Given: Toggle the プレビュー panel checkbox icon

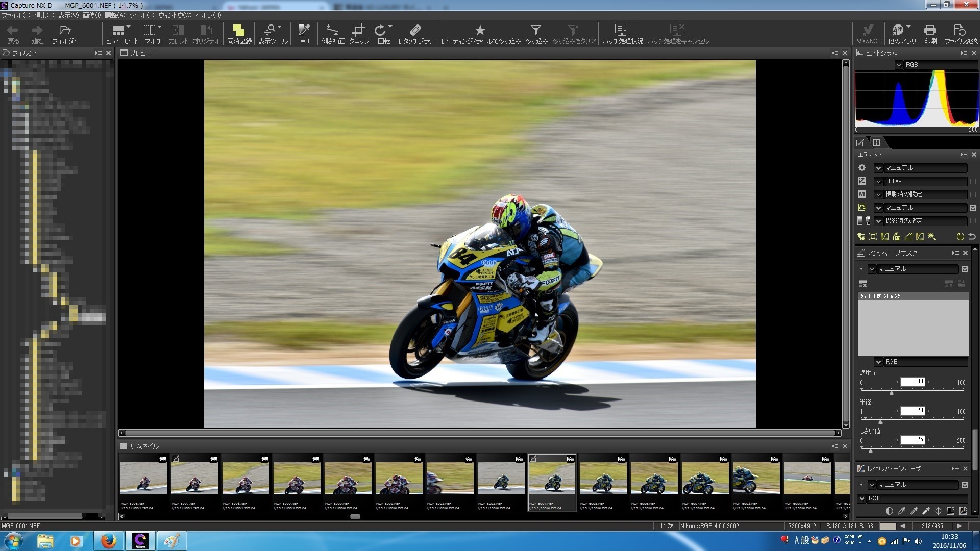Looking at the screenshot, I should click(x=124, y=53).
